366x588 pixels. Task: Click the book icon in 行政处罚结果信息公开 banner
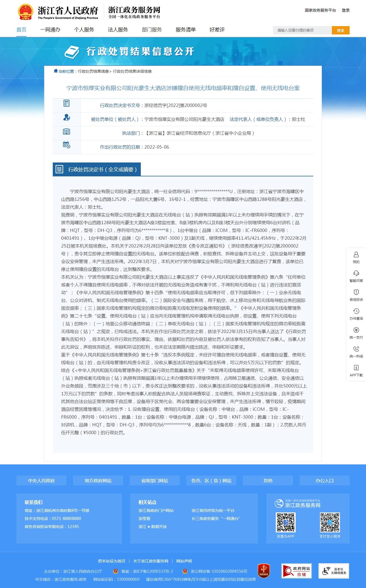pos(72,52)
